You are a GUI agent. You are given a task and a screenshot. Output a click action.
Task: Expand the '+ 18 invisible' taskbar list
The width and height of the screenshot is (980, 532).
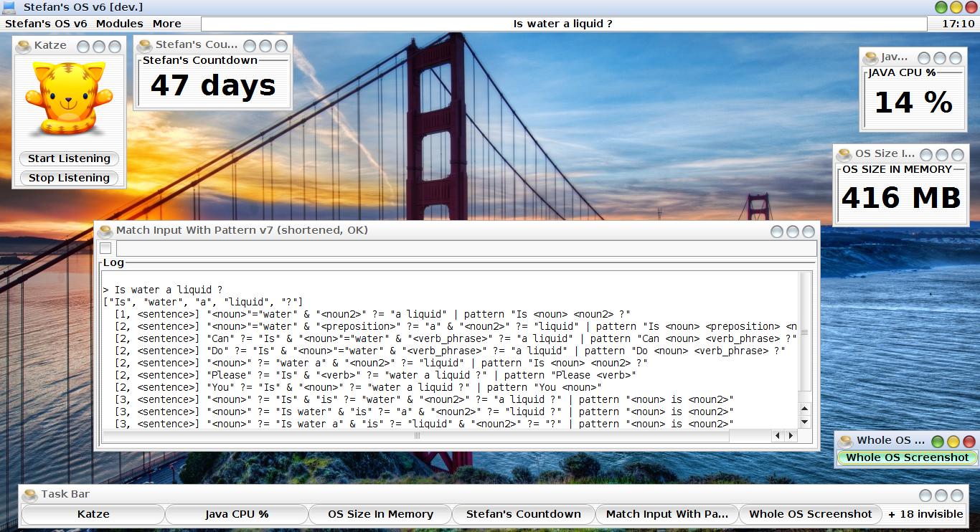click(925, 514)
